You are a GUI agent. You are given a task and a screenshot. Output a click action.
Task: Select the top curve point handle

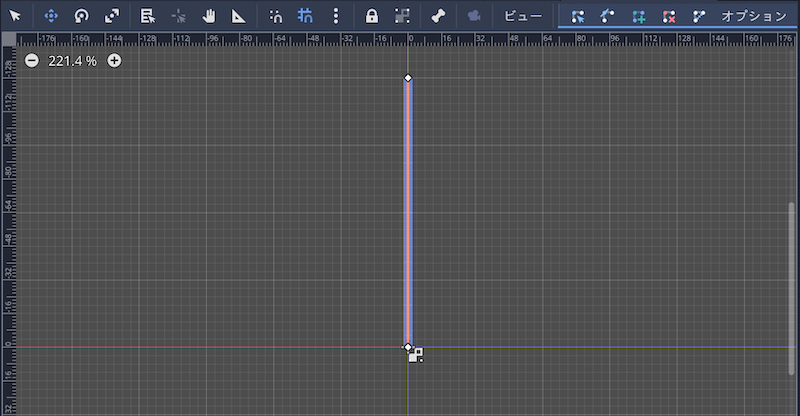(x=408, y=78)
